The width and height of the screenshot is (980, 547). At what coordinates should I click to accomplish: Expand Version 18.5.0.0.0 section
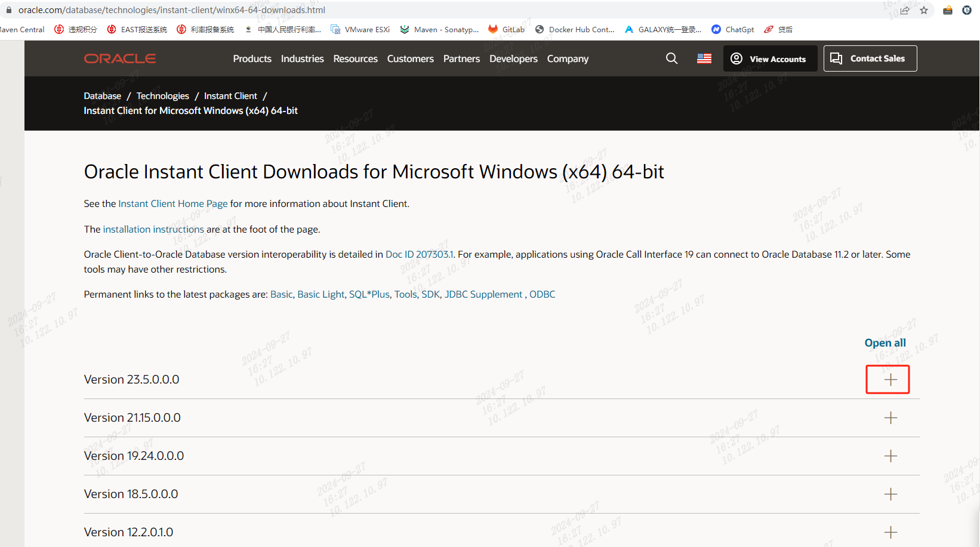tap(890, 495)
